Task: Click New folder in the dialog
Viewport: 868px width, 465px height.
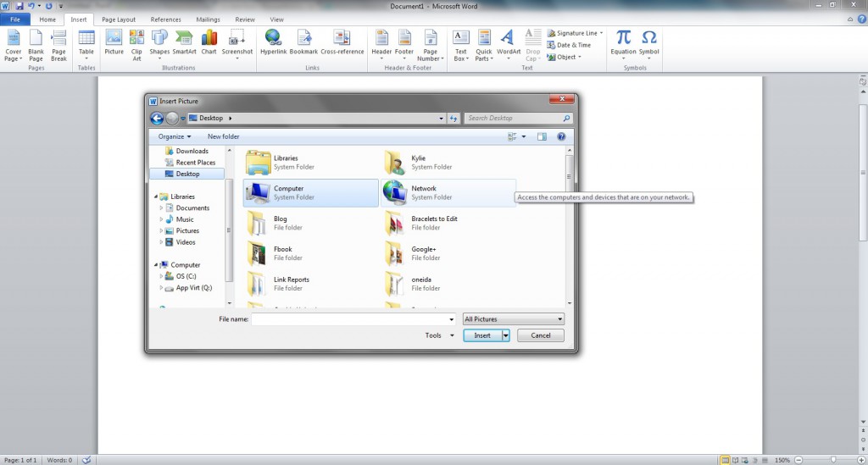Action: point(223,136)
